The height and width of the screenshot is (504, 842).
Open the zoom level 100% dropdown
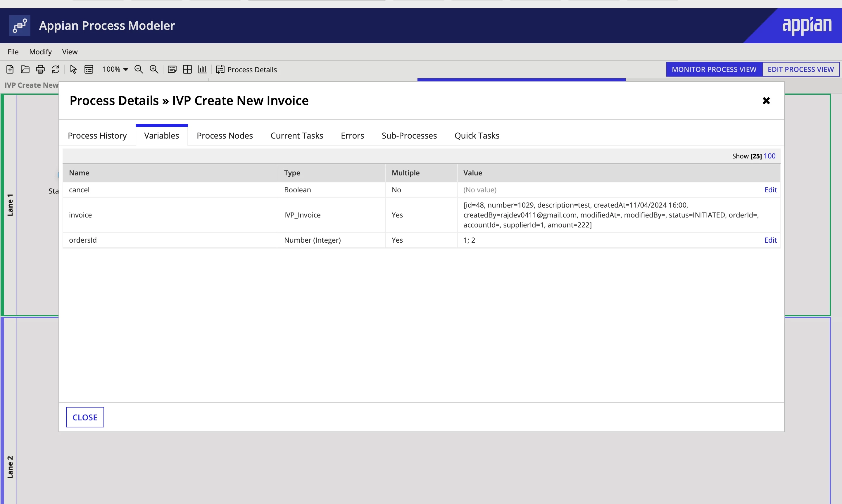coord(115,69)
